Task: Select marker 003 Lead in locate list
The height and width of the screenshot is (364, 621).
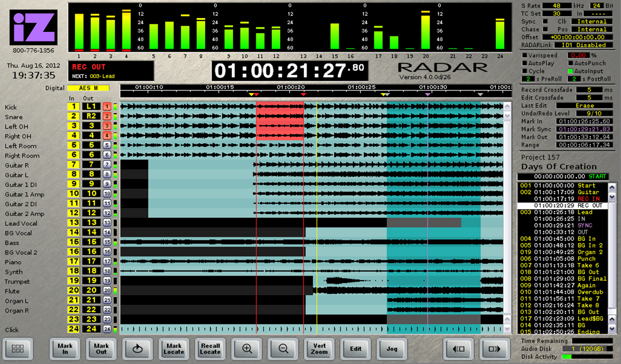Action: click(x=563, y=212)
